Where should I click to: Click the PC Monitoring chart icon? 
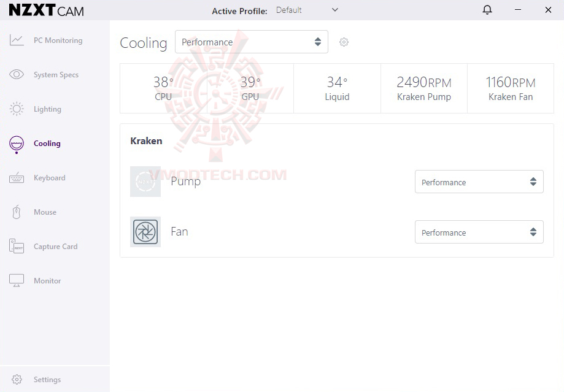pos(17,40)
